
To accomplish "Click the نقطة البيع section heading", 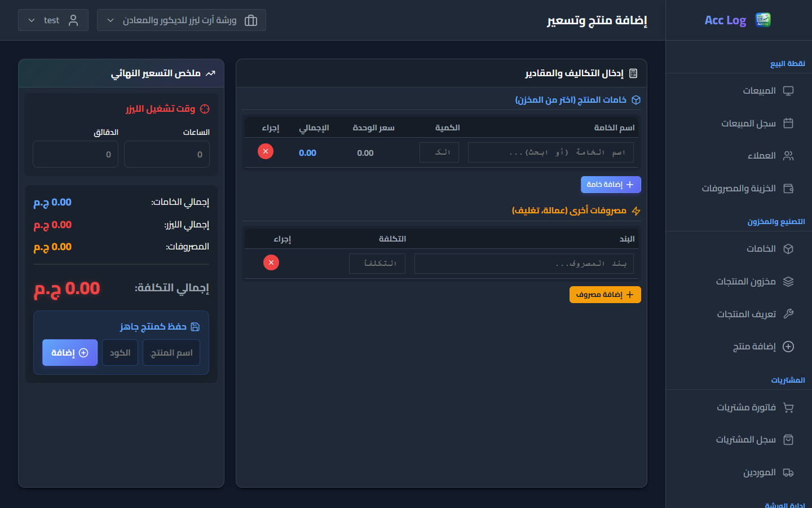I will coord(787,64).
